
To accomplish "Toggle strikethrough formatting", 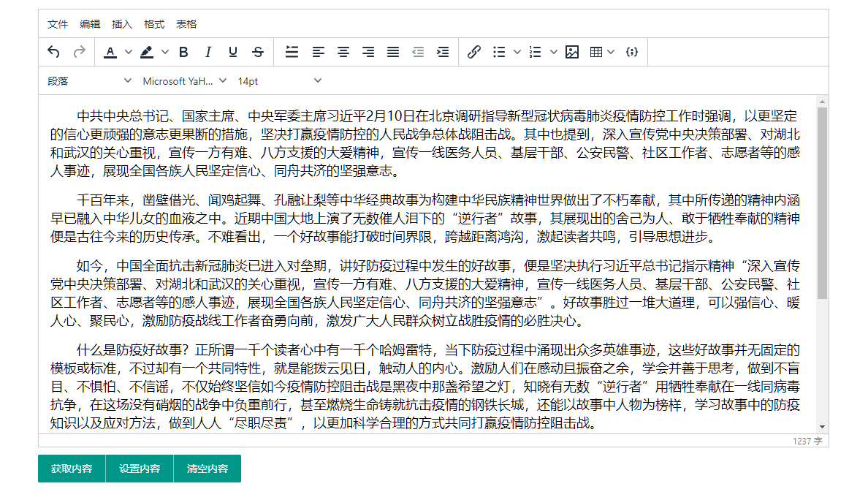I will pyautogui.click(x=258, y=52).
